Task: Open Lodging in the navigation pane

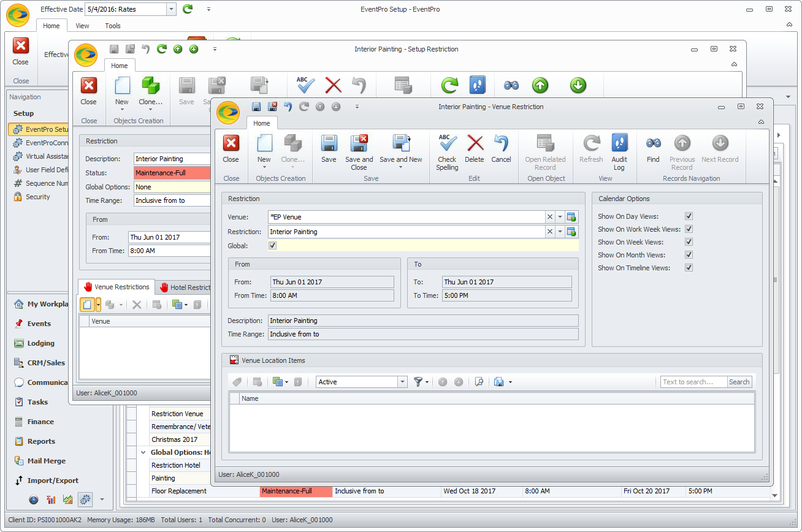Action: (x=40, y=343)
